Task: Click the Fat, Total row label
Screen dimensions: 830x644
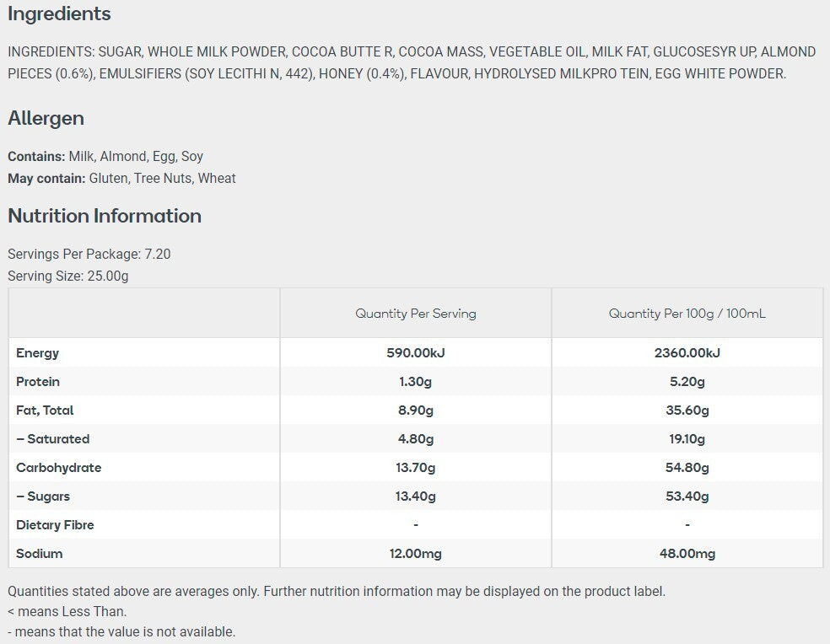Action: tap(45, 411)
